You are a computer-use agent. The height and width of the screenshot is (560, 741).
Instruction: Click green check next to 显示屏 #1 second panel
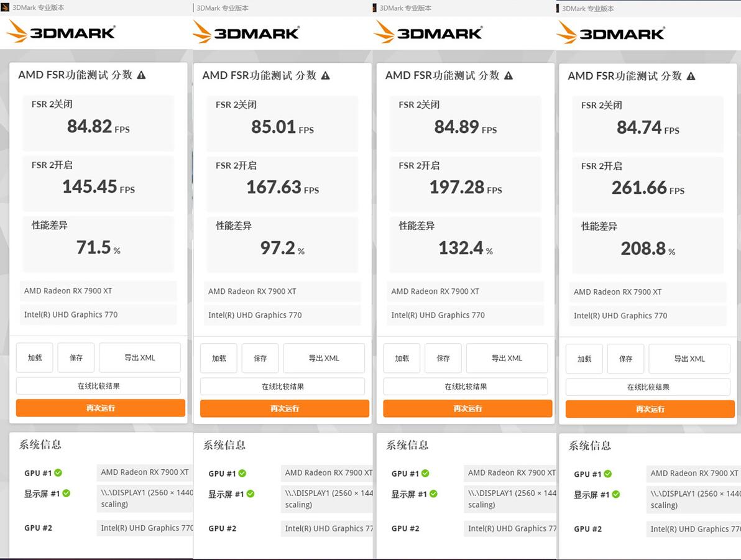click(251, 494)
